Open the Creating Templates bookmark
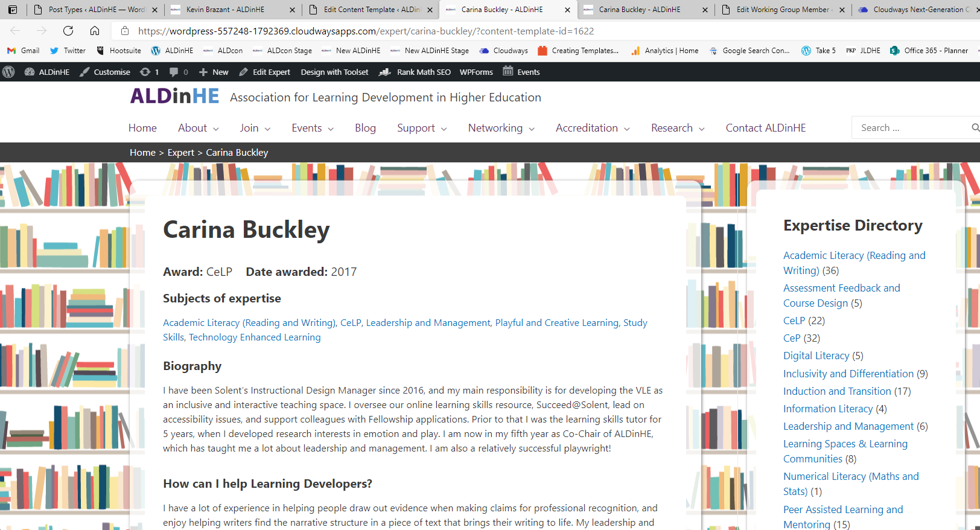The height and width of the screenshot is (530, 980). (578, 51)
